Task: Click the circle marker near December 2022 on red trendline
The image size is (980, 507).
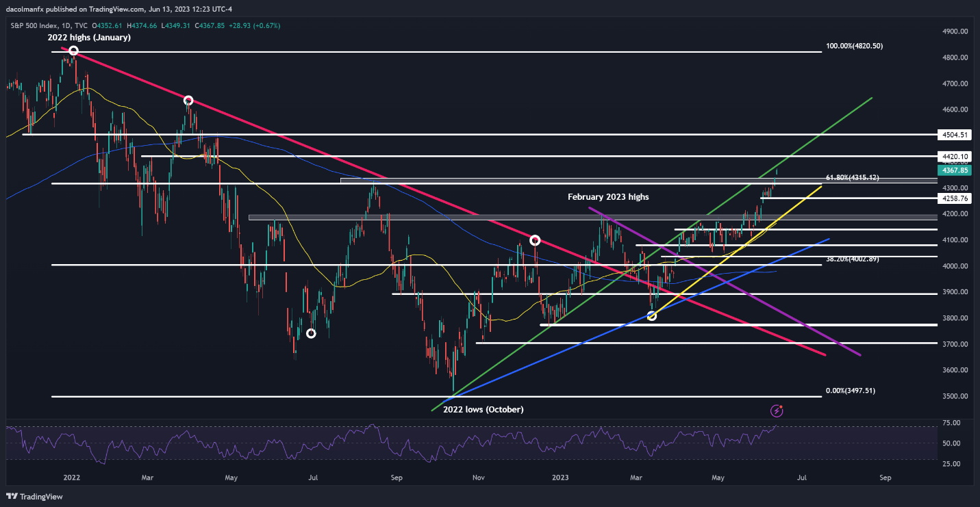Action: pyautogui.click(x=535, y=240)
